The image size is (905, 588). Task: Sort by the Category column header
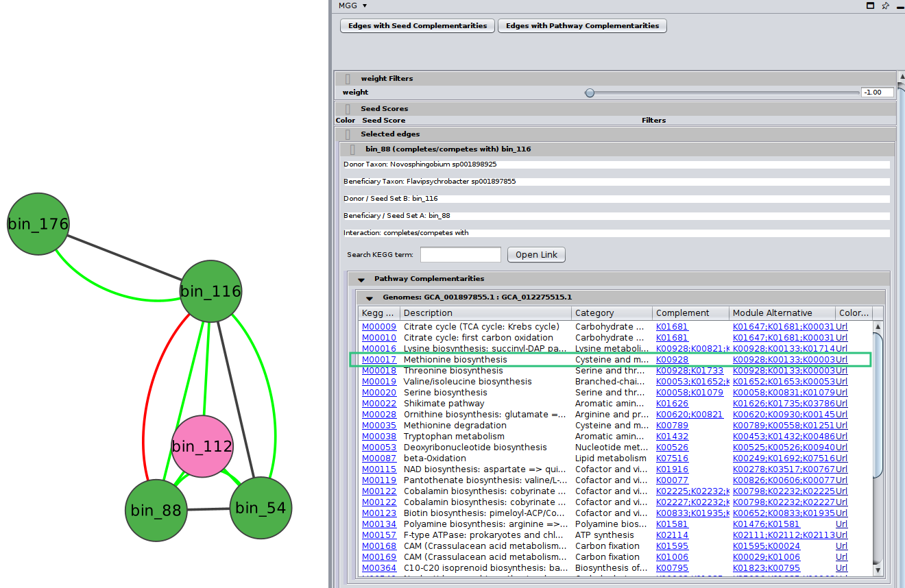pyautogui.click(x=612, y=313)
